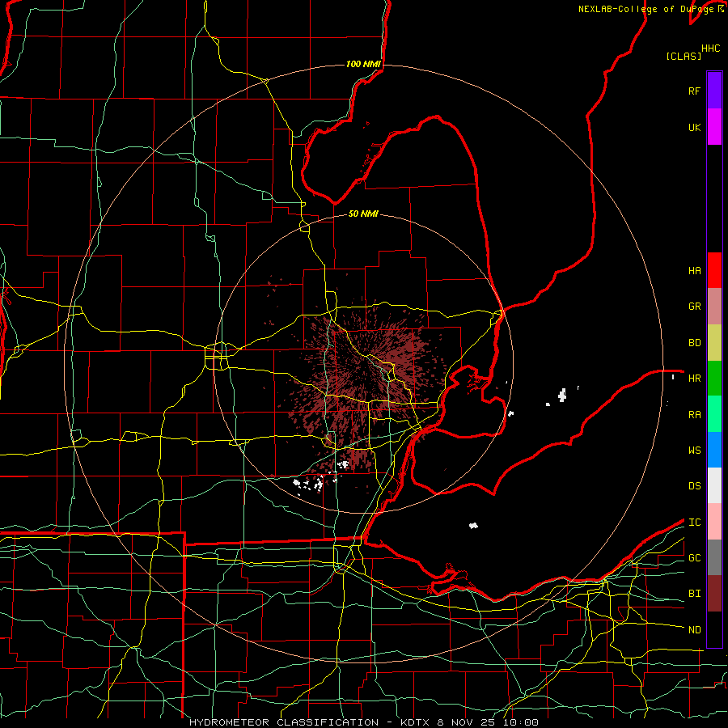The image size is (728, 728).
Task: Click the UK magenta legend swatch
Action: 714,127
